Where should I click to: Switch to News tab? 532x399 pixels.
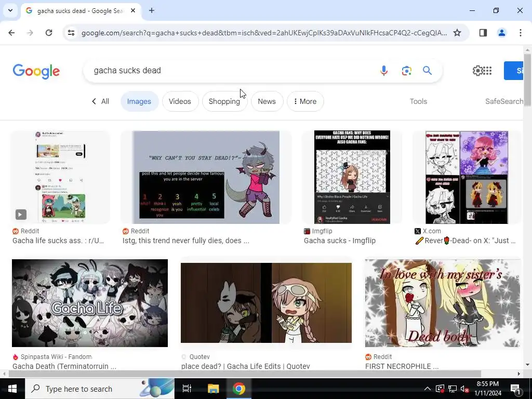(267, 101)
